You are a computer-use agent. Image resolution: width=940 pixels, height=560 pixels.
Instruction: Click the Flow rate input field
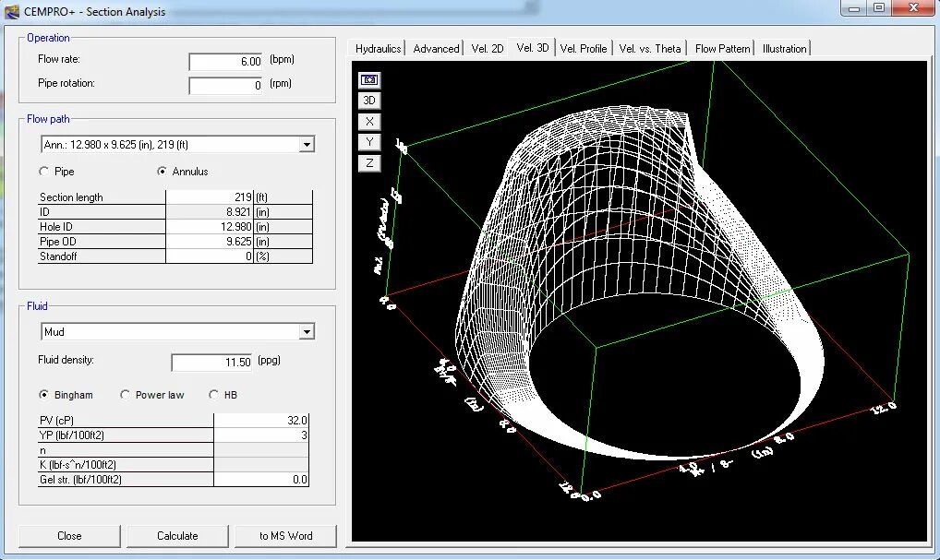[226, 61]
